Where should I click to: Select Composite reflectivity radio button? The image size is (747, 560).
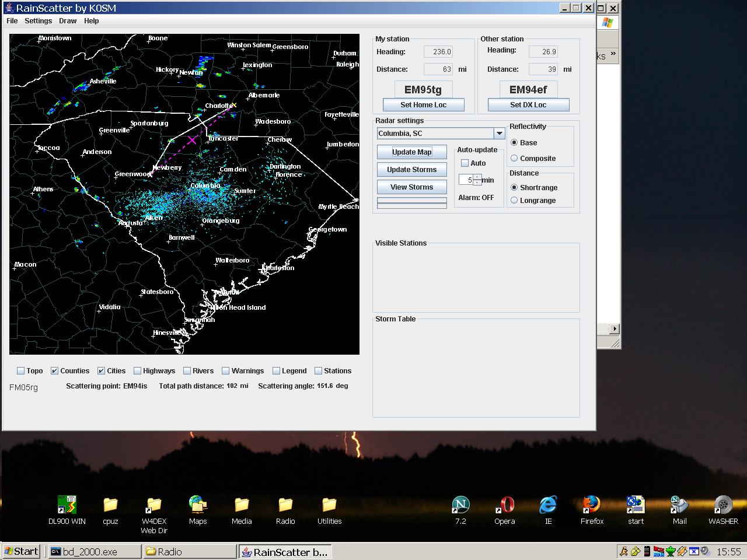514,159
